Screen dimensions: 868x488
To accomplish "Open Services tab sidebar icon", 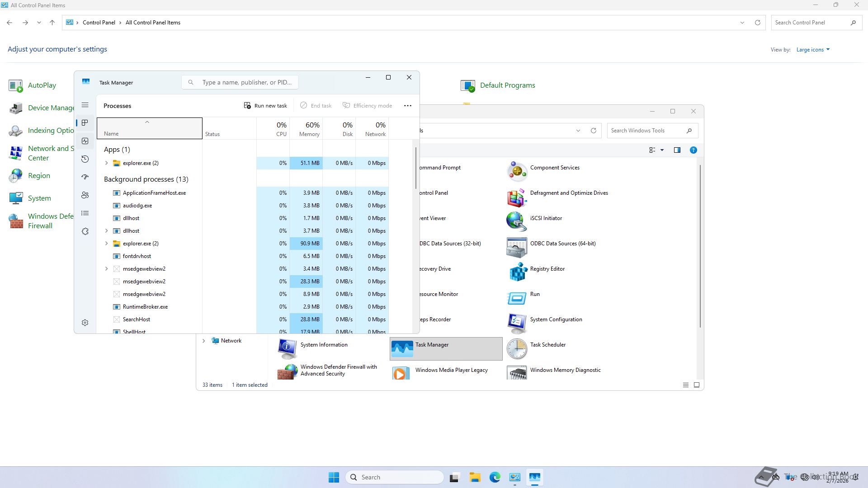I will pos(85,231).
